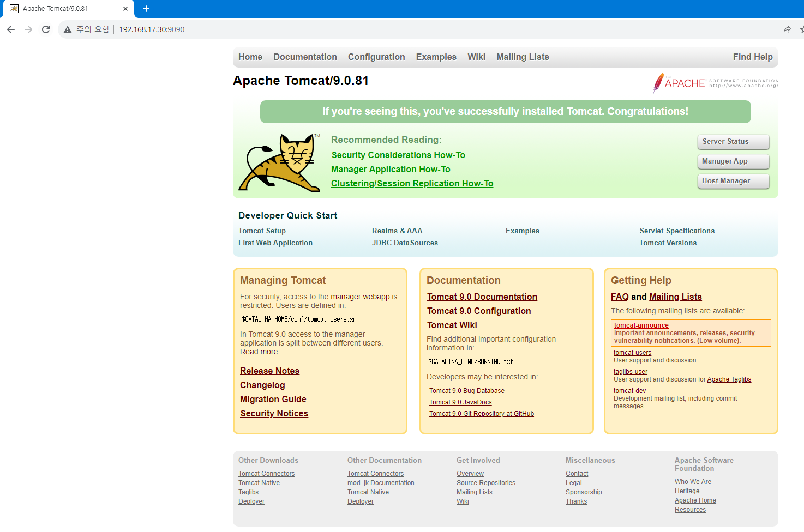Open Source Repositories link
Image resolution: width=804 pixels, height=532 pixels.
[486, 483]
